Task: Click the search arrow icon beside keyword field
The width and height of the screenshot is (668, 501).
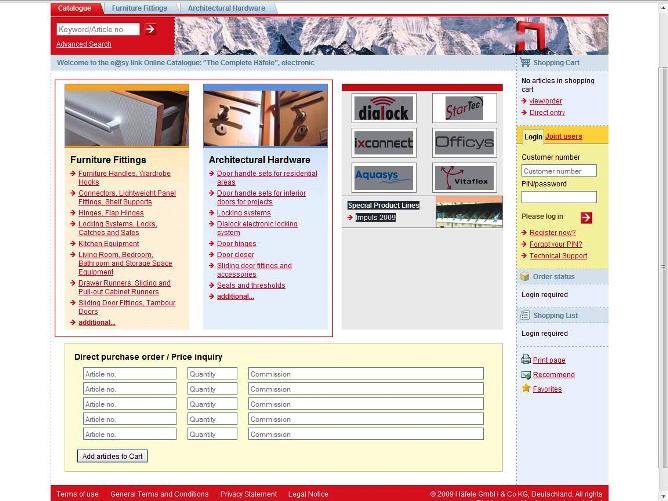Action: click(150, 29)
